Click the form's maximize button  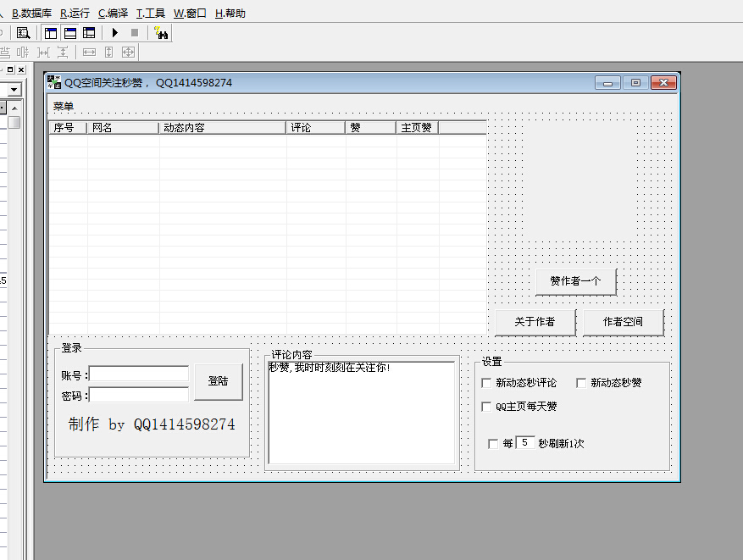(635, 83)
